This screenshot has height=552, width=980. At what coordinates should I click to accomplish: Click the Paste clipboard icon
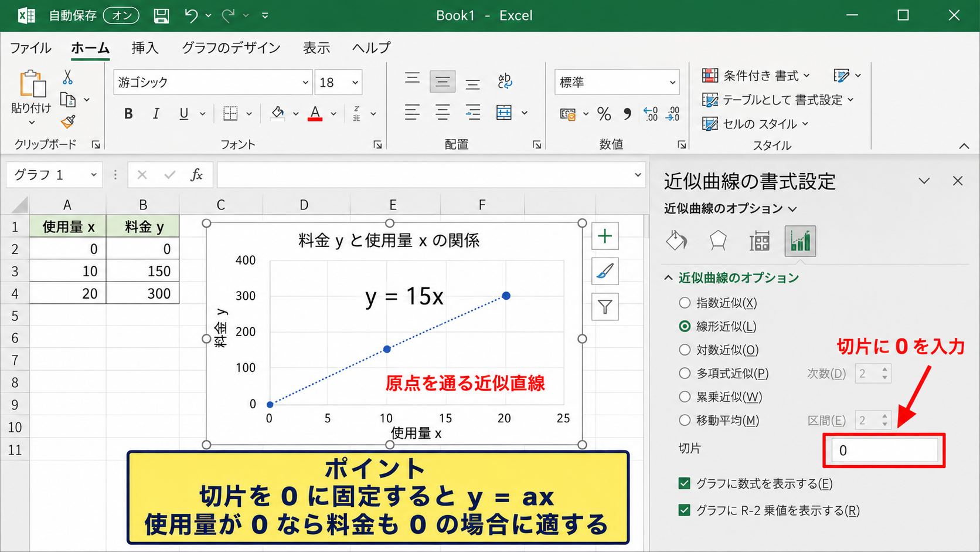(x=32, y=84)
